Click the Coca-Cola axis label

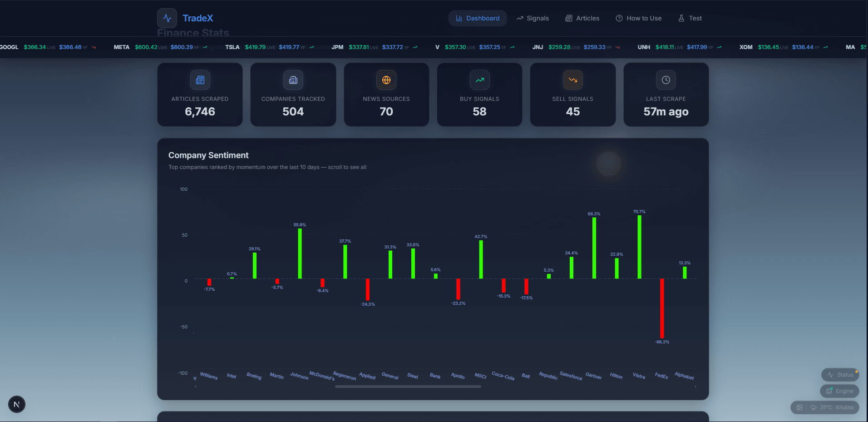click(x=503, y=376)
